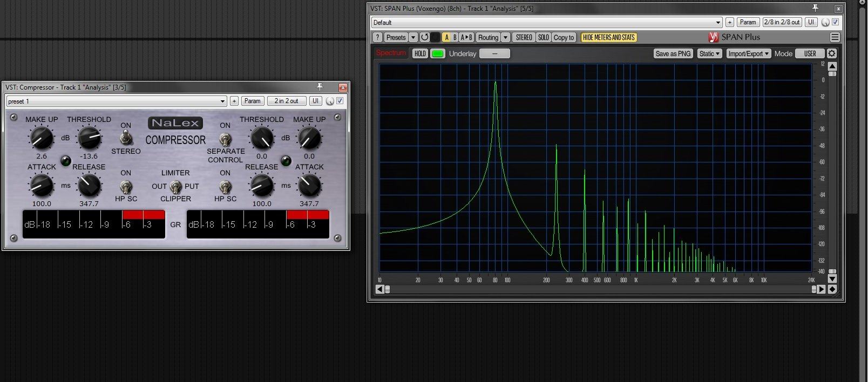The image size is (868, 382).
Task: Uncheck the Compressor bypass checkbox
Action: 340,101
